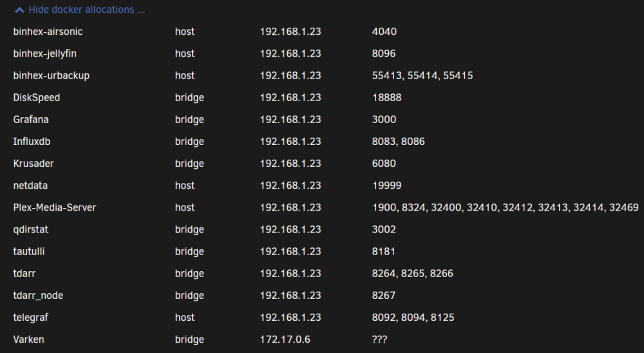Viewport: 644px width, 353px height.
Task: Select telegraf container name
Action: coord(31,318)
